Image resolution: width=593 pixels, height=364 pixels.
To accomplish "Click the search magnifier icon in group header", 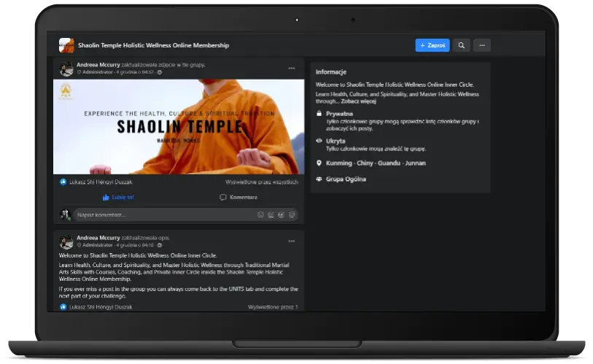I will (x=461, y=45).
